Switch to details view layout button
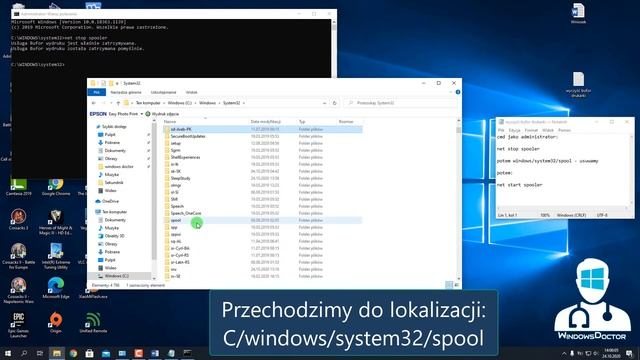 point(449,285)
